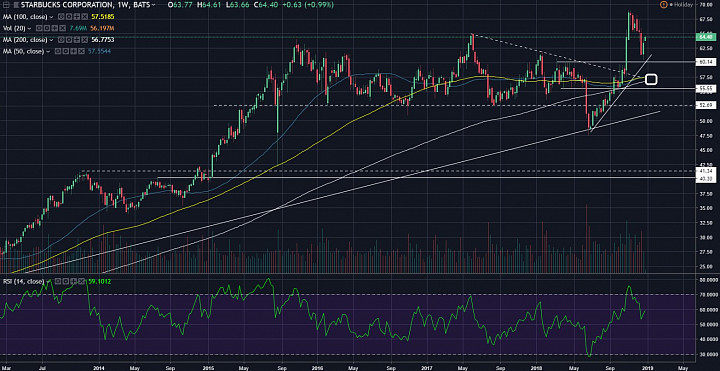The width and height of the screenshot is (720, 371).
Task: Expand the Starbucks Corporation symbol dropdown arrow
Action: tap(153, 5)
